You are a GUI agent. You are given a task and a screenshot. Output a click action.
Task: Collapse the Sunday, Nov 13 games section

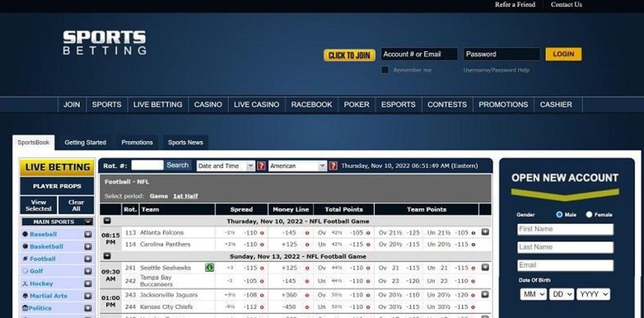pos(107,256)
